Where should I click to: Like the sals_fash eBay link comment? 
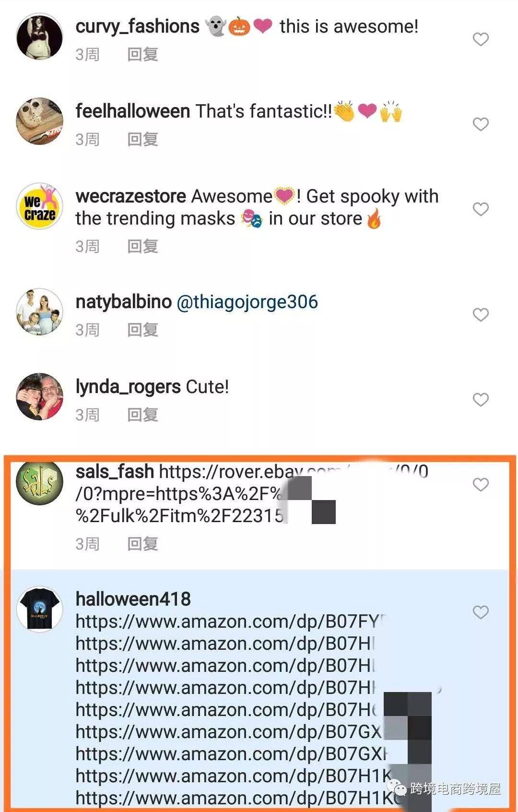coord(481,484)
